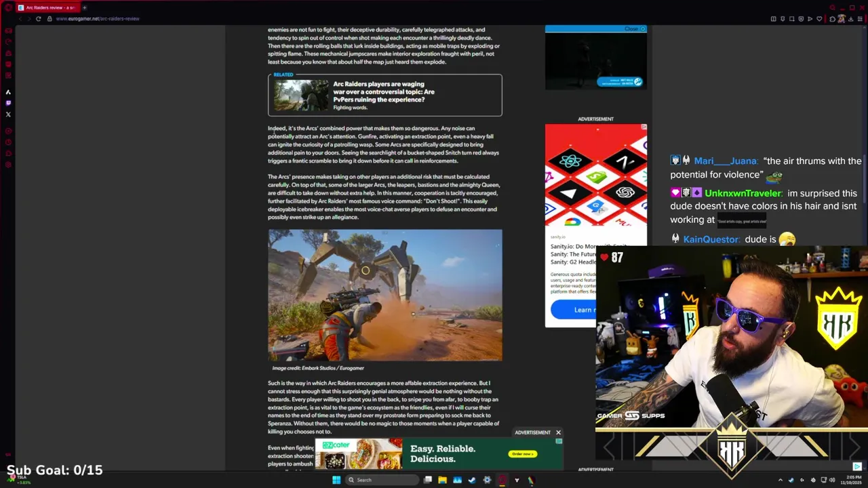
Task: Open the ezCater banner ad text
Action: pyautogui.click(x=443, y=453)
